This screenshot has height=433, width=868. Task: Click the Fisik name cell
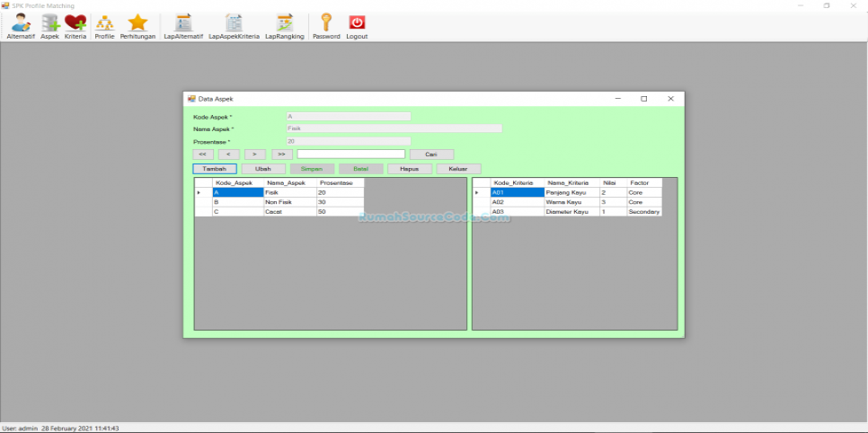point(290,192)
